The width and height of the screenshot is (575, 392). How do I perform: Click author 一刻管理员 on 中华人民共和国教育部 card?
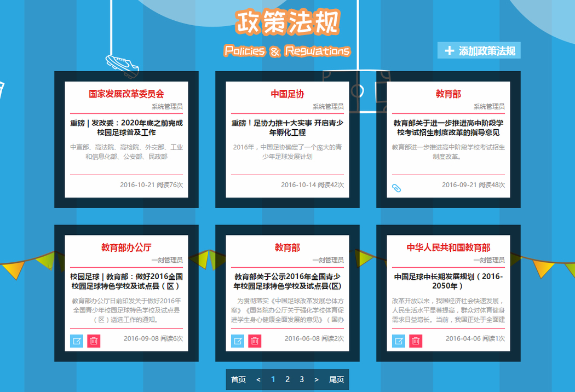(x=489, y=260)
